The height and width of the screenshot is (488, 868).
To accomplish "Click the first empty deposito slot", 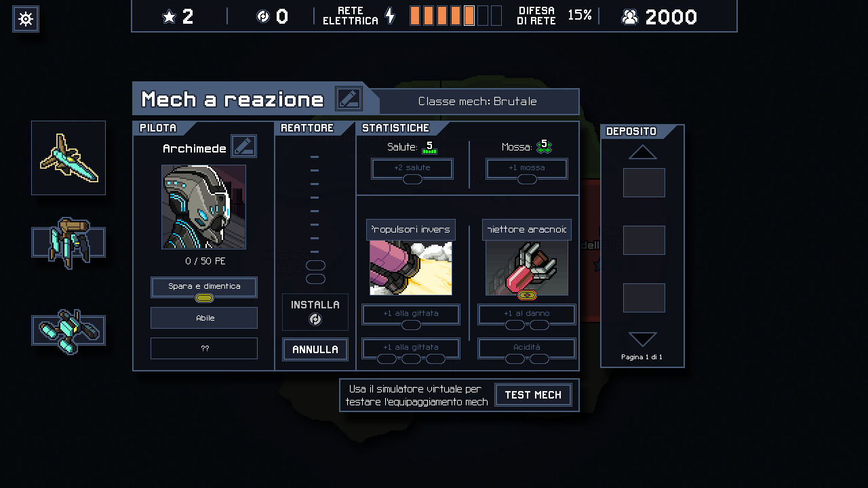I will (644, 183).
